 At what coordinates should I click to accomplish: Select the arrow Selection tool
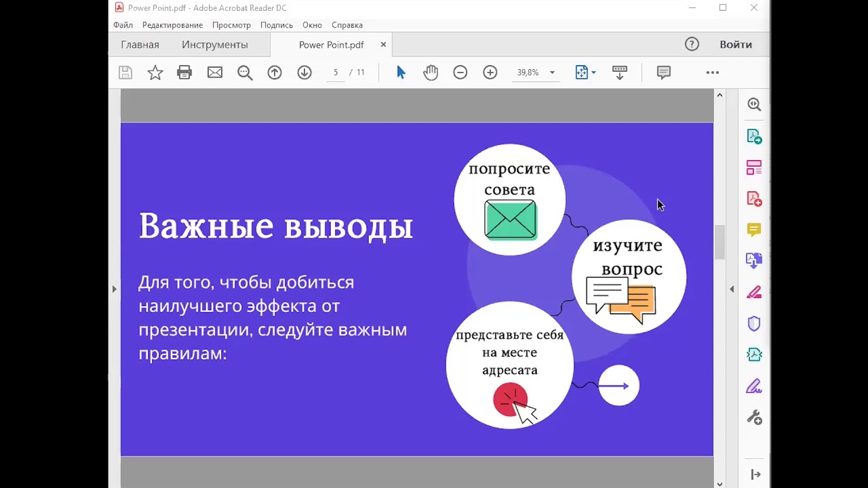[x=401, y=73]
